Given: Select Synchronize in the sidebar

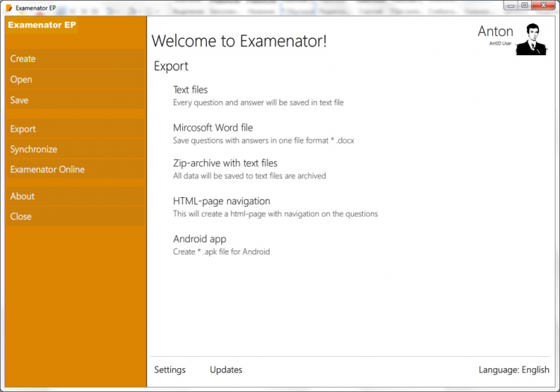Looking at the screenshot, I should 75,149.
